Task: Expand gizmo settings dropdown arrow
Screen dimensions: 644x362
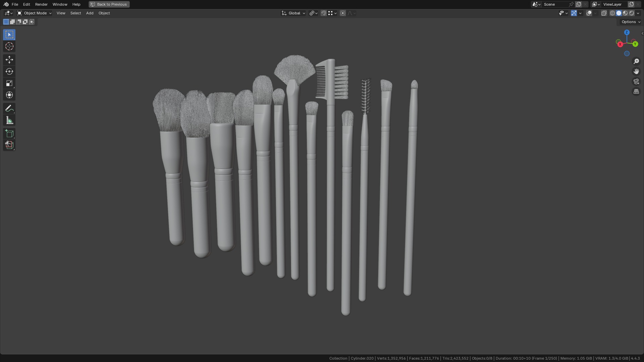Action: (x=580, y=13)
